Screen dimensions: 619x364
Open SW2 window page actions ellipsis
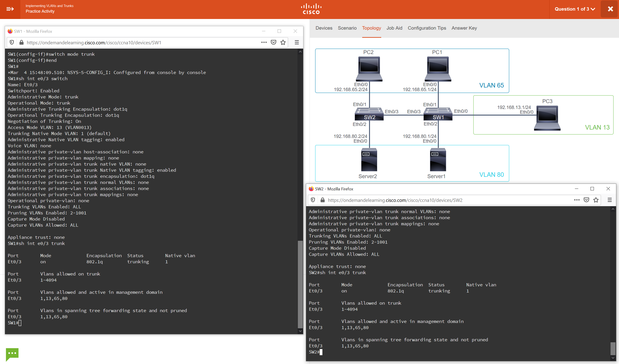click(x=577, y=200)
